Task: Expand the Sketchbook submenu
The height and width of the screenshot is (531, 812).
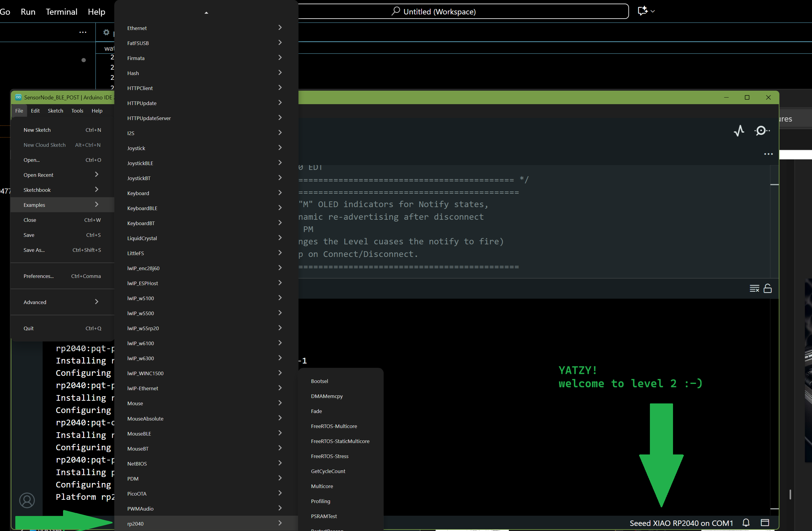Action: (x=62, y=190)
